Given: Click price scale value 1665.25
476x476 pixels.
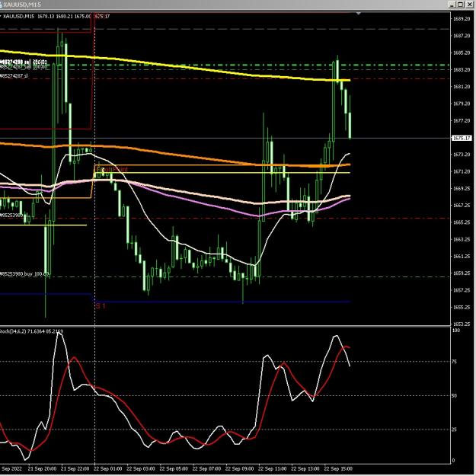Looking at the screenshot, I should tap(462, 222).
